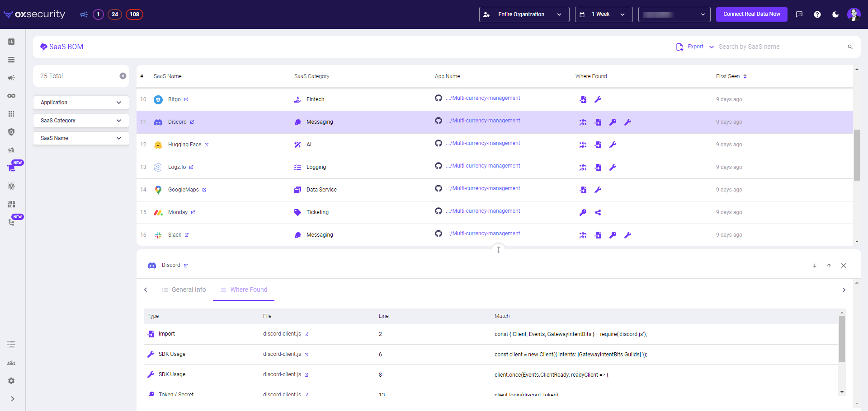Expand the SaaS Name filter dropdown
Viewport: 868px width, 411px height.
[x=81, y=138]
